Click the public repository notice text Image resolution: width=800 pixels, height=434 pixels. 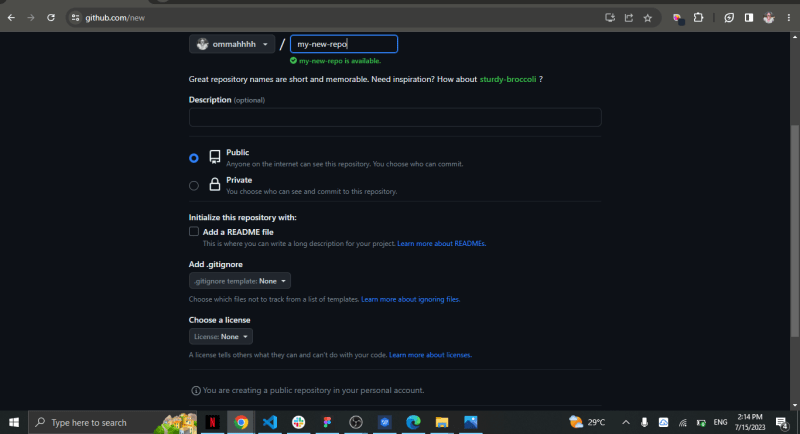click(x=313, y=390)
